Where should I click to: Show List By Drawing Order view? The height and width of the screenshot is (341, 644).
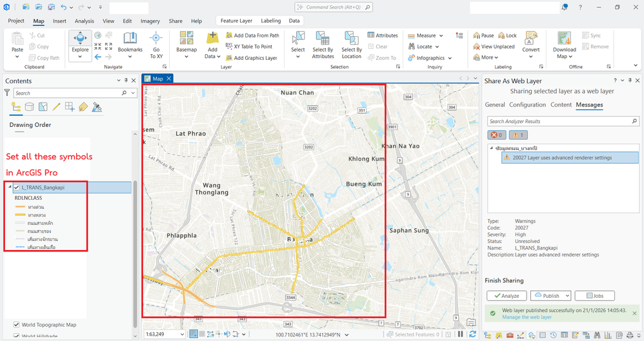(x=16, y=108)
